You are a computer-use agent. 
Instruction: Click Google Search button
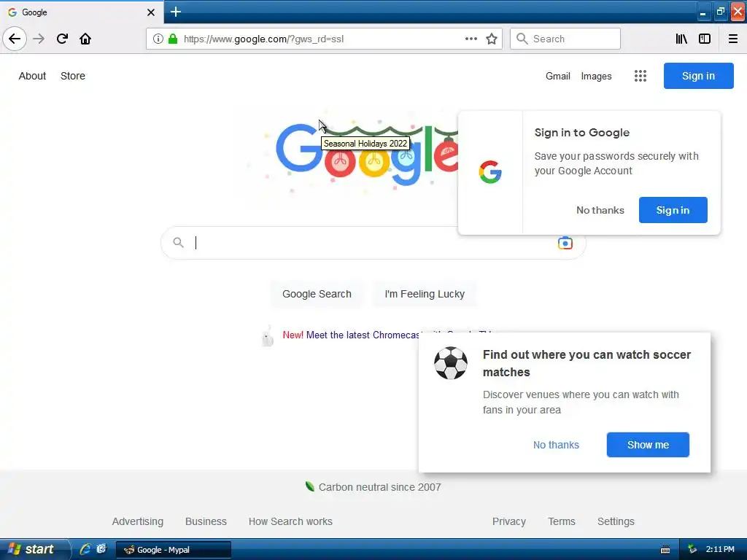(317, 294)
